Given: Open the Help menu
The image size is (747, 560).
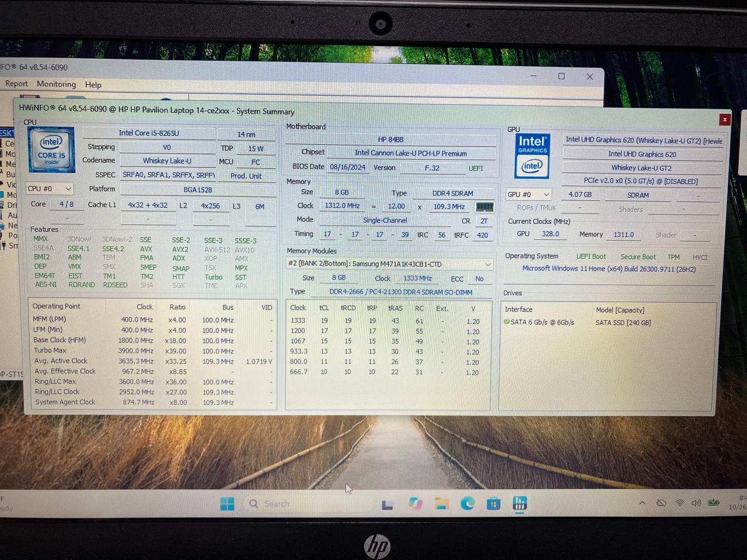Looking at the screenshot, I should [x=93, y=85].
